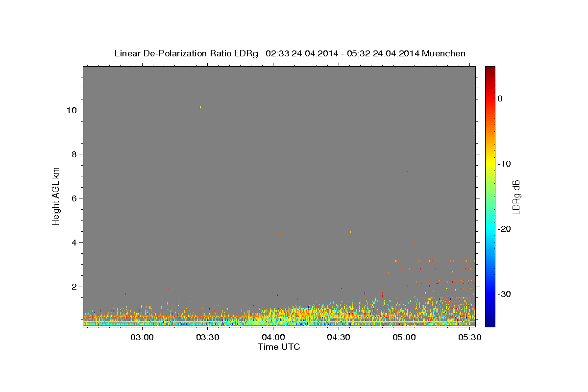Viewport: 588px width, 392px height.
Task: Click the colorbar value '0'
Action: [x=500, y=98]
